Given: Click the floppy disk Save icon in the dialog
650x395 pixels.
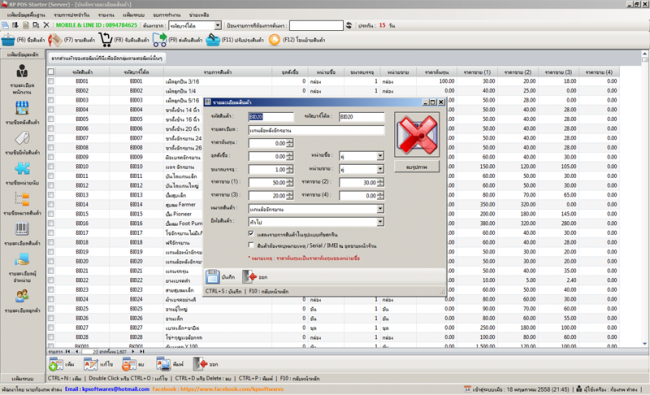Looking at the screenshot, I should [212, 277].
